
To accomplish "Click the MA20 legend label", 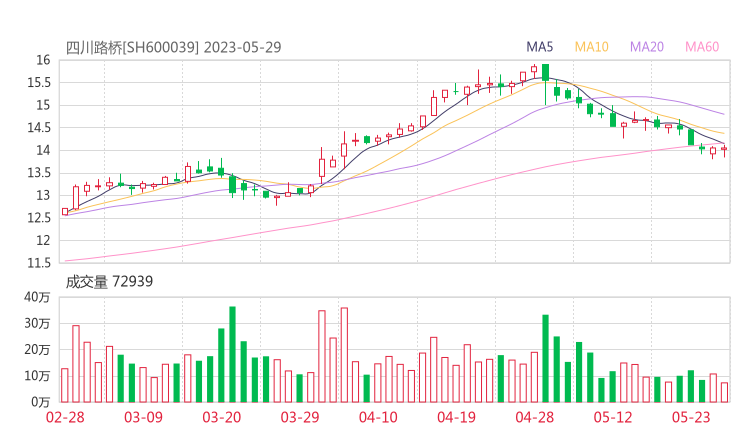I will [x=647, y=47].
